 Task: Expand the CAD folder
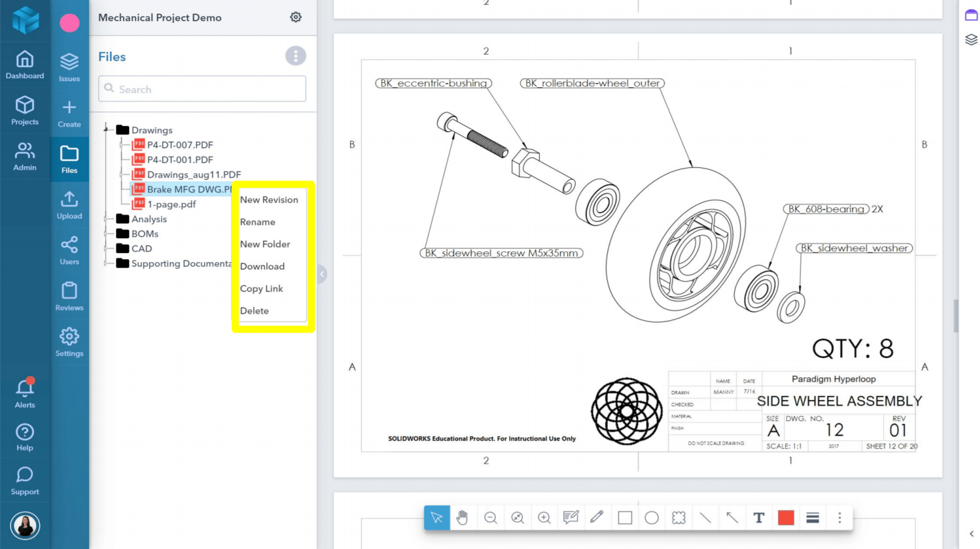pos(106,248)
